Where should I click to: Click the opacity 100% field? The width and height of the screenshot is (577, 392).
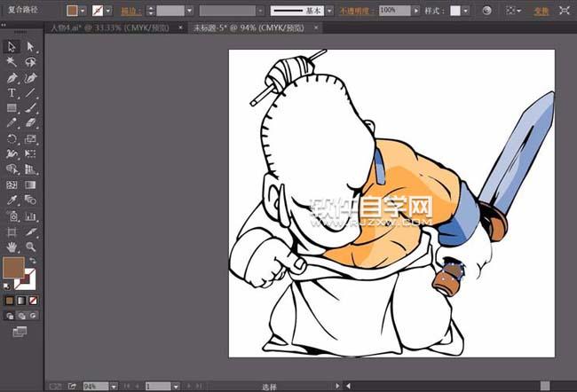(x=394, y=11)
